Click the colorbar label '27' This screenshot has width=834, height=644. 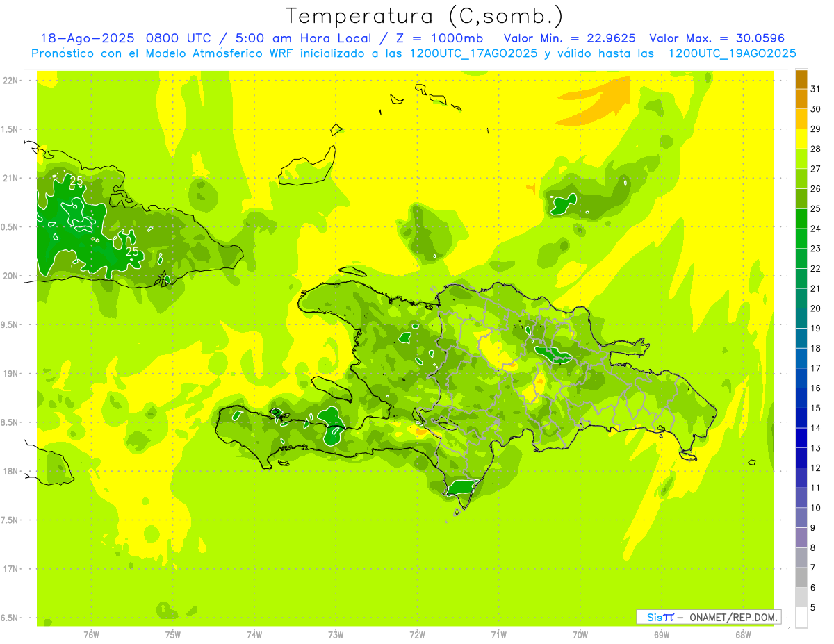[815, 169]
